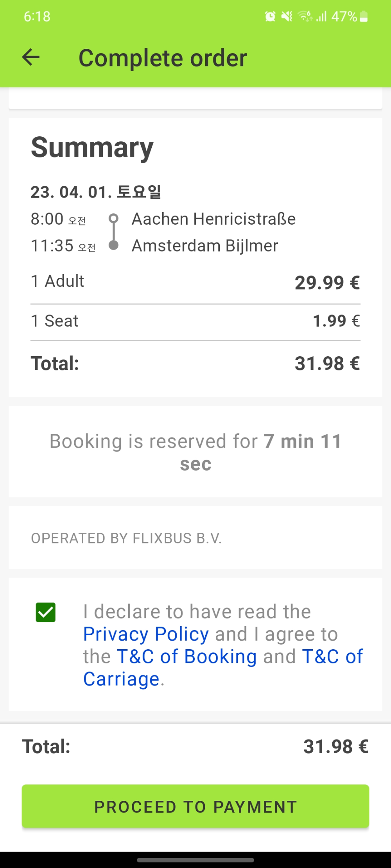Tap the Android home gesture bar
This screenshot has height=868, width=391.
click(x=195, y=860)
